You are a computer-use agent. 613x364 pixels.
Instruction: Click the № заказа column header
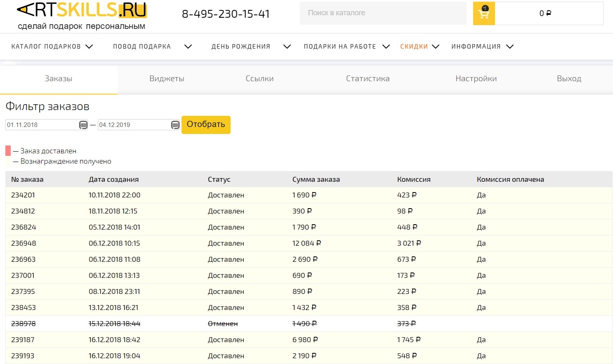[27, 179]
